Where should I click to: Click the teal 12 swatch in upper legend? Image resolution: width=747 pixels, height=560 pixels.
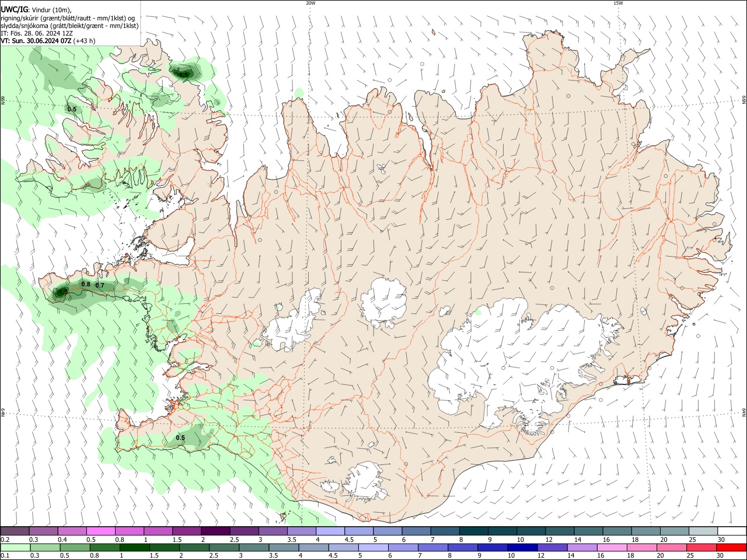coord(559,531)
